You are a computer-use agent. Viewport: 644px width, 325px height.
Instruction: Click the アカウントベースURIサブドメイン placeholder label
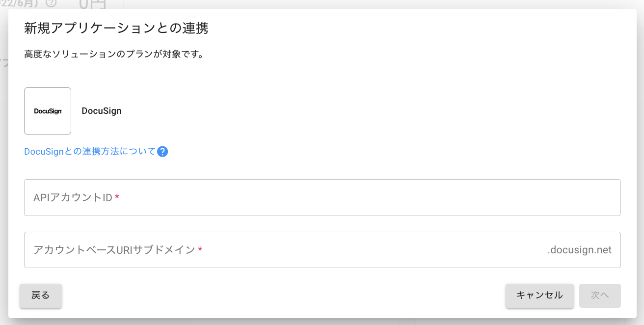click(x=114, y=250)
